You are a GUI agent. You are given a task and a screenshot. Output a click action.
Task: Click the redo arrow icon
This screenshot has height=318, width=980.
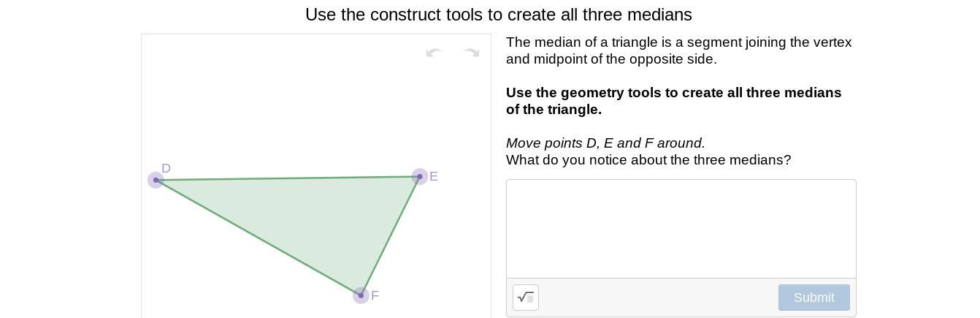tap(472, 53)
